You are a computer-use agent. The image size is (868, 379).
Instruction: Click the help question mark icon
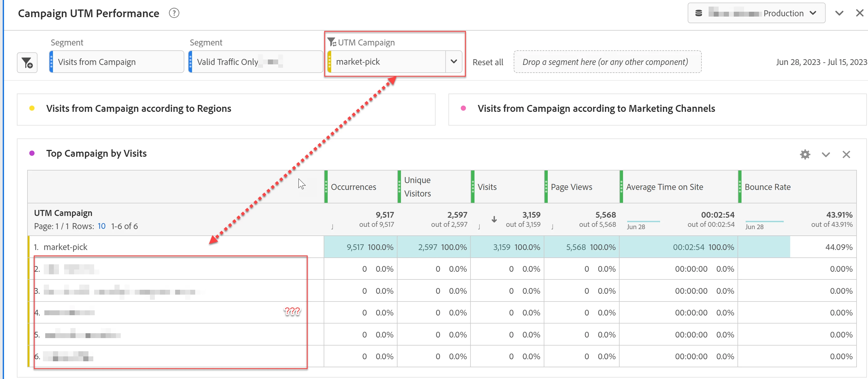point(174,13)
